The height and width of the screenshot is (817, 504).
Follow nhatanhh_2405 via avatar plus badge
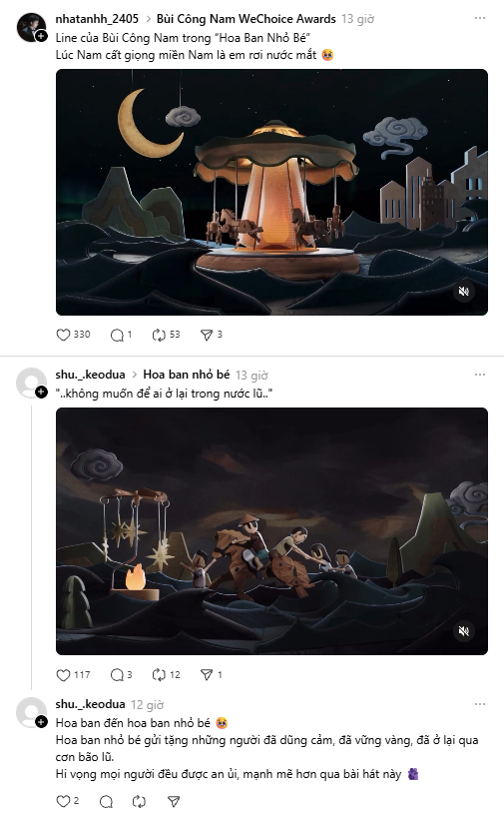41,36
